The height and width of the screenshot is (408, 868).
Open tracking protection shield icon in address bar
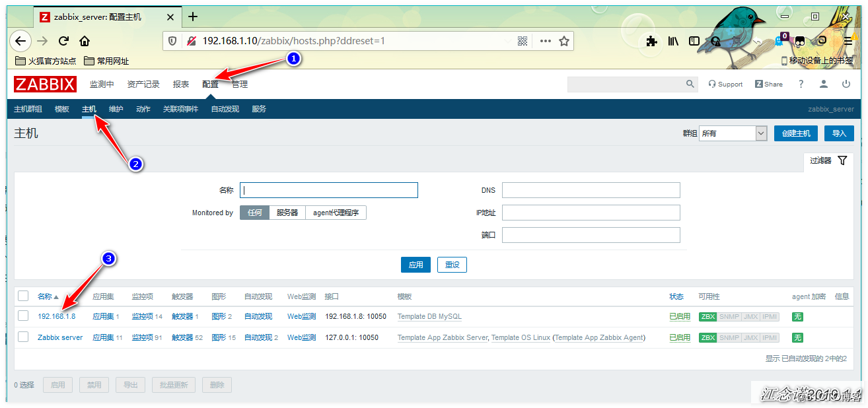click(x=172, y=41)
